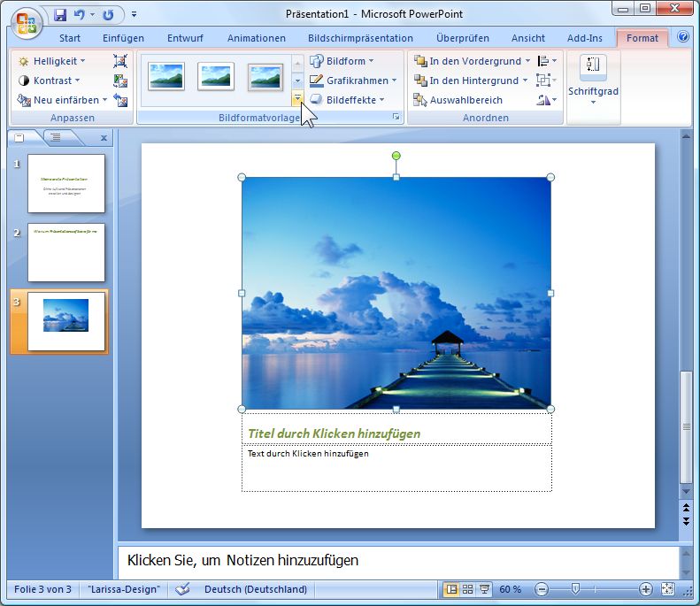Click the 60 % zoom level button
Screen dimensions: 700x606
[x=511, y=589]
